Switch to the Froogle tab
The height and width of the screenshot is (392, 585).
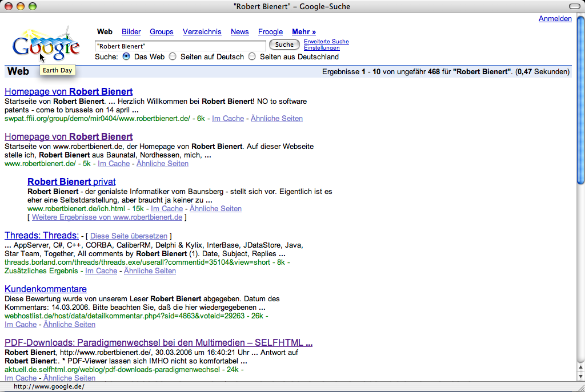click(270, 32)
